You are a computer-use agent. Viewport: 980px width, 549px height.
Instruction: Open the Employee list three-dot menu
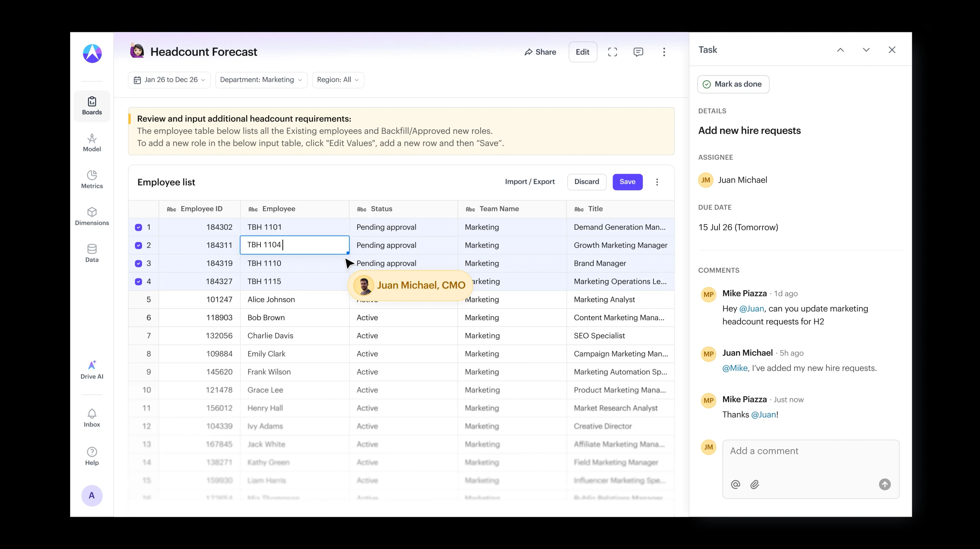(657, 182)
